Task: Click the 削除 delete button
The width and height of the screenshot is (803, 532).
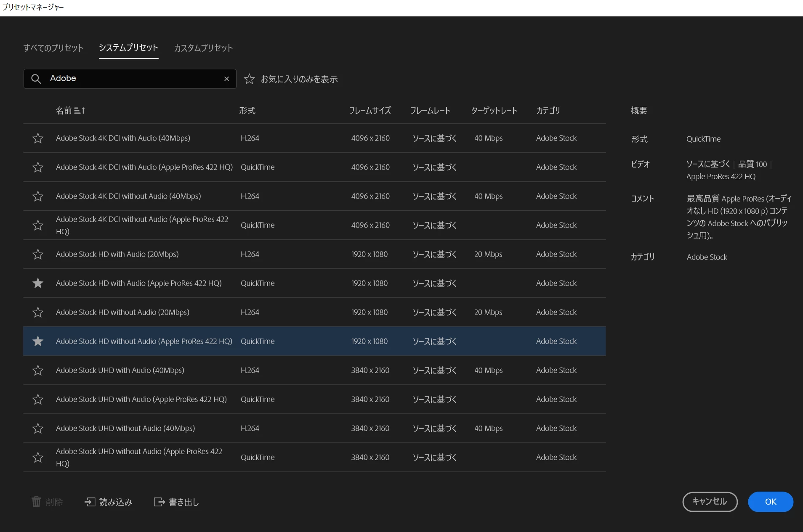Action: coord(47,502)
